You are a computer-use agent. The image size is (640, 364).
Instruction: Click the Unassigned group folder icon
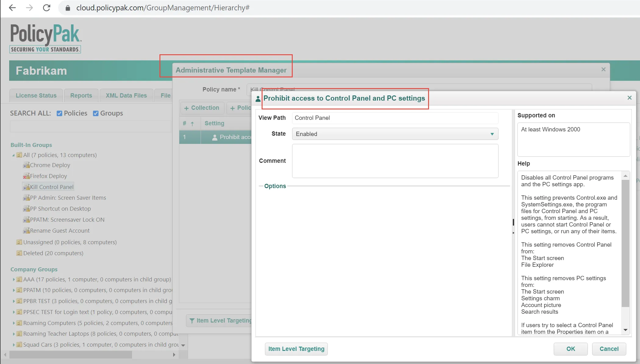[19, 242]
